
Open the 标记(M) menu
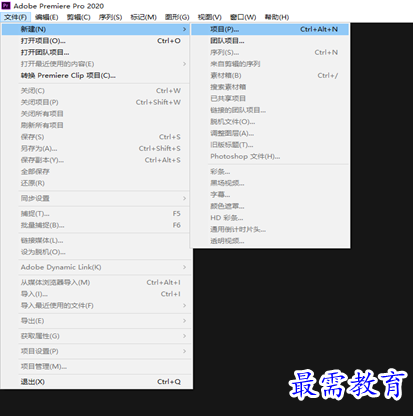(x=143, y=17)
